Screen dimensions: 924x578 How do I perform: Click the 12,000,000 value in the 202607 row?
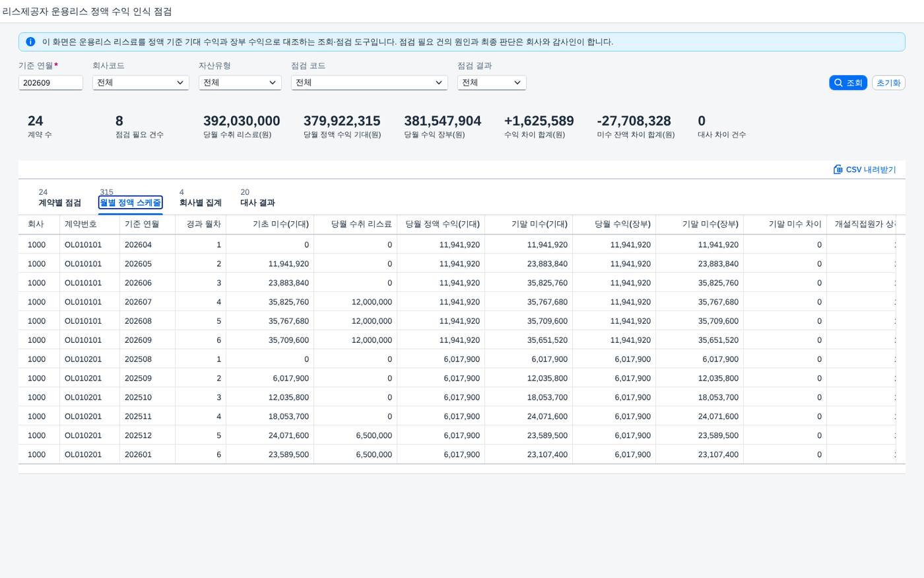(x=372, y=302)
